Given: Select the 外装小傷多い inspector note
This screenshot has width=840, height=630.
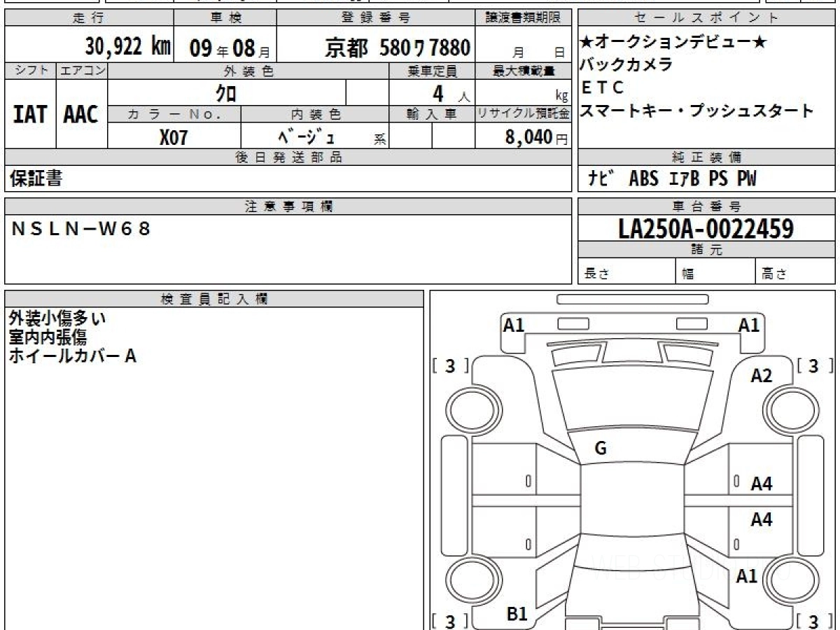Looking at the screenshot, I should pos(57,318).
